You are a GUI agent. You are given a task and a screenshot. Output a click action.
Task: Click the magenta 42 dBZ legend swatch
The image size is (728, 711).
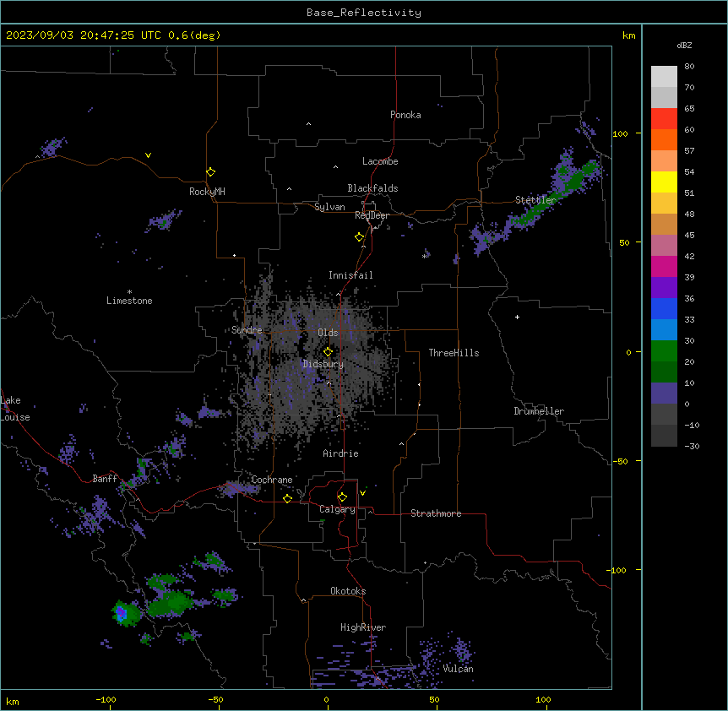click(664, 266)
